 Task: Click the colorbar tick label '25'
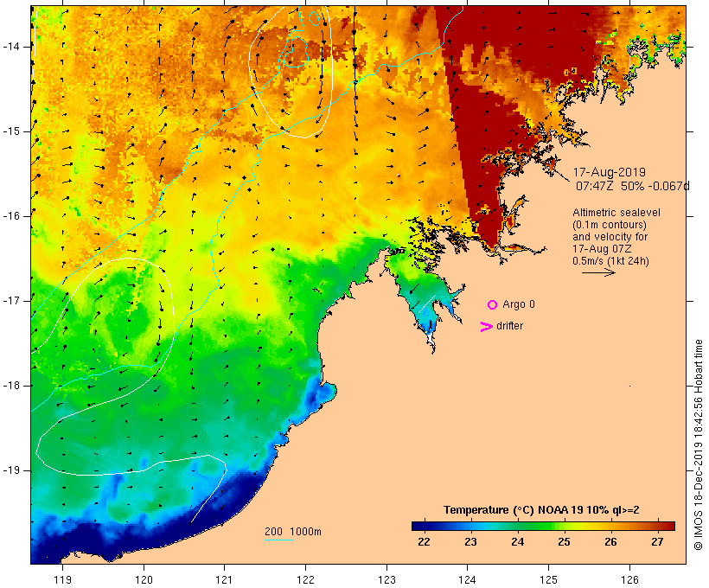(565, 542)
